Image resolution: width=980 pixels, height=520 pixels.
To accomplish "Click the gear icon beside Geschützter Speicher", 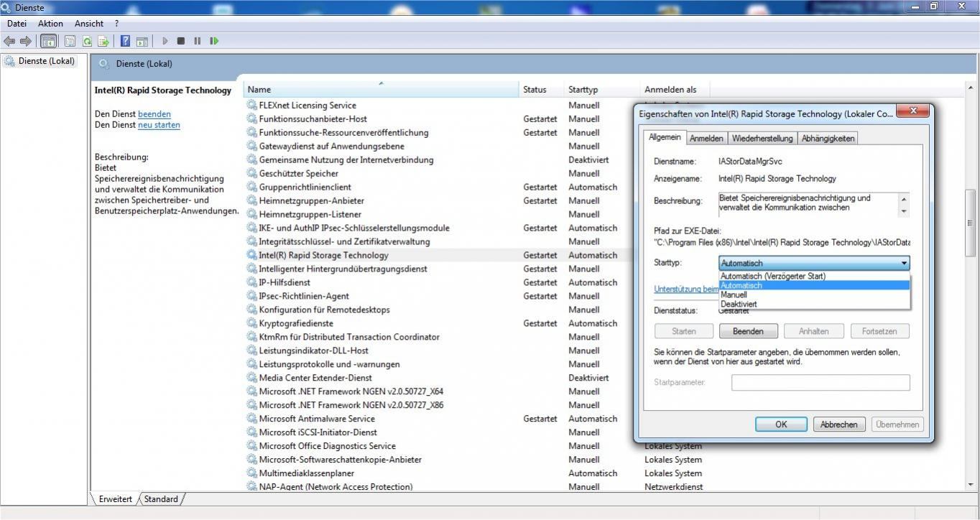I will (x=251, y=173).
